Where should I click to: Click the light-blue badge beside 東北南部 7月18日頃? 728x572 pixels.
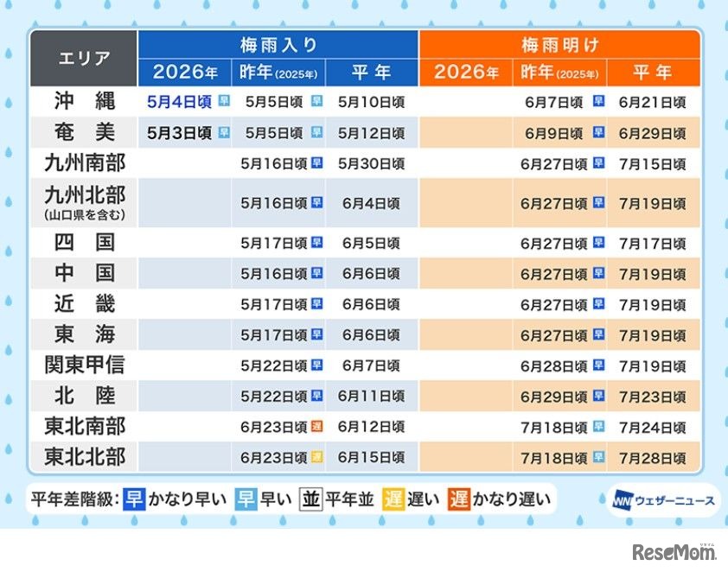click(599, 426)
